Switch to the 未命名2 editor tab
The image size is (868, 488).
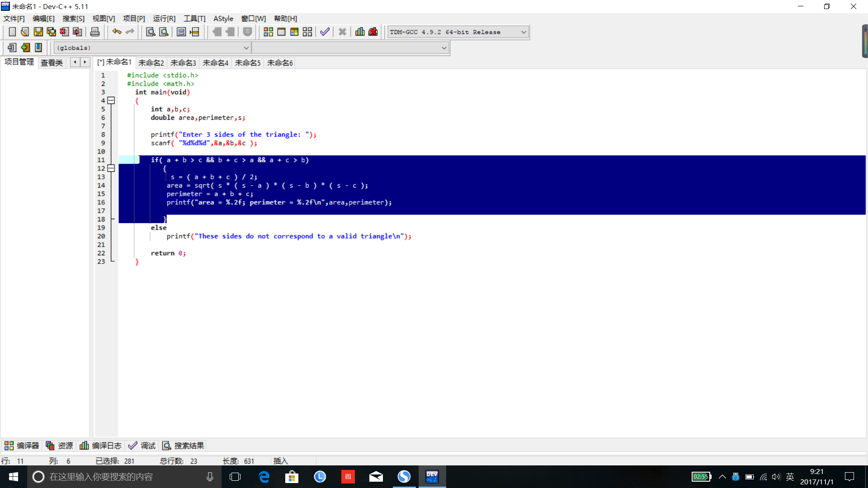[151, 63]
